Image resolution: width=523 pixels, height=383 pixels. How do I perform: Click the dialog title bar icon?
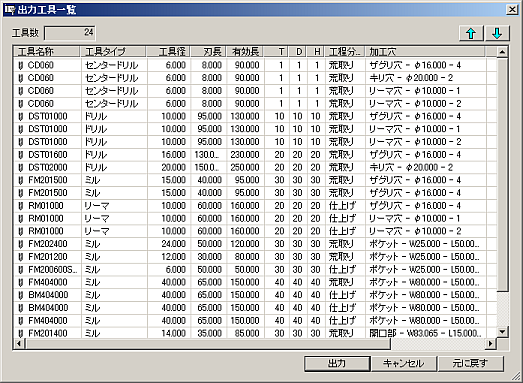point(10,10)
